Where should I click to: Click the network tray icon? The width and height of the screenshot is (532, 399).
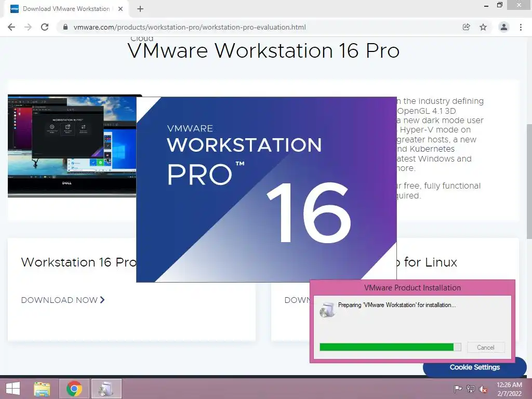(x=471, y=389)
